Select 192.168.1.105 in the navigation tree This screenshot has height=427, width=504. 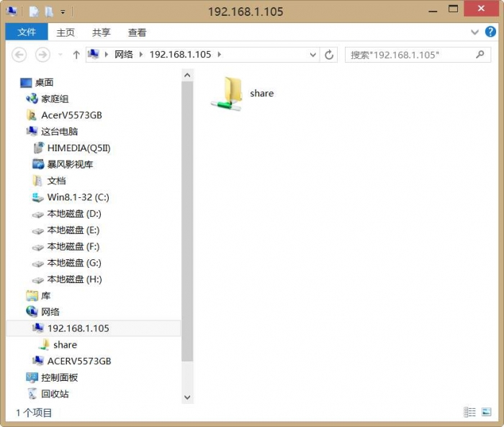click(x=93, y=328)
